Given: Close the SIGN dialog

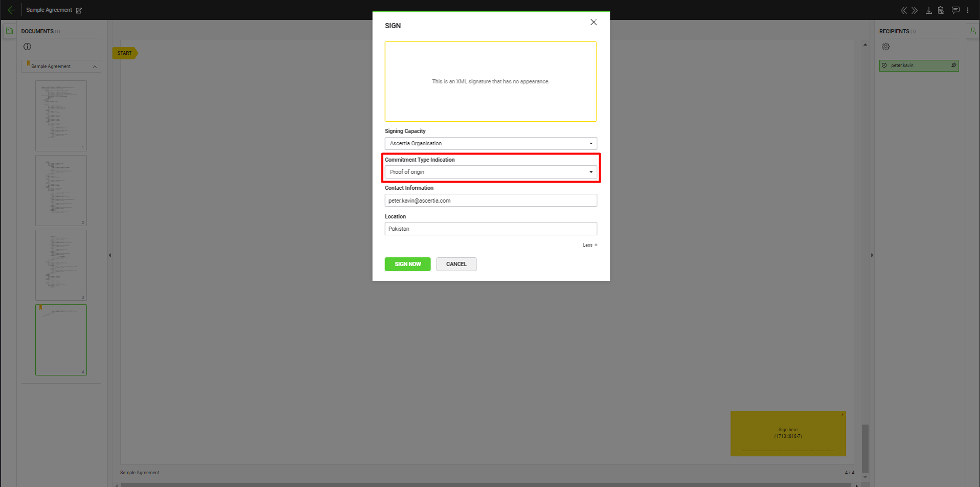Looking at the screenshot, I should tap(593, 22).
